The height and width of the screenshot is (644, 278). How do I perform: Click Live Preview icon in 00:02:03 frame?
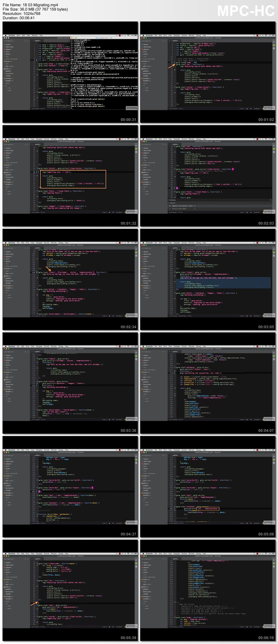click(274, 145)
